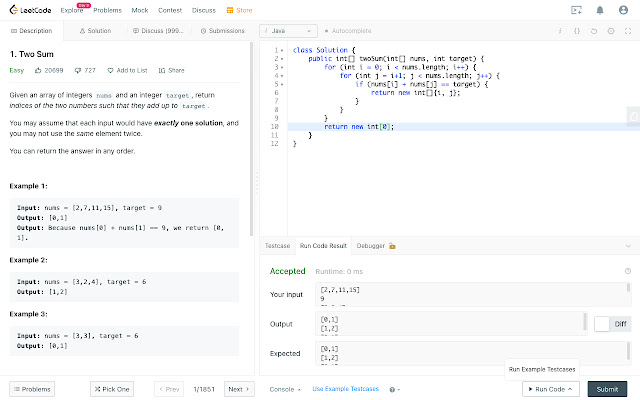640x400 pixels.
Task: Toggle the Autocomplete indicator
Action: pyautogui.click(x=348, y=31)
